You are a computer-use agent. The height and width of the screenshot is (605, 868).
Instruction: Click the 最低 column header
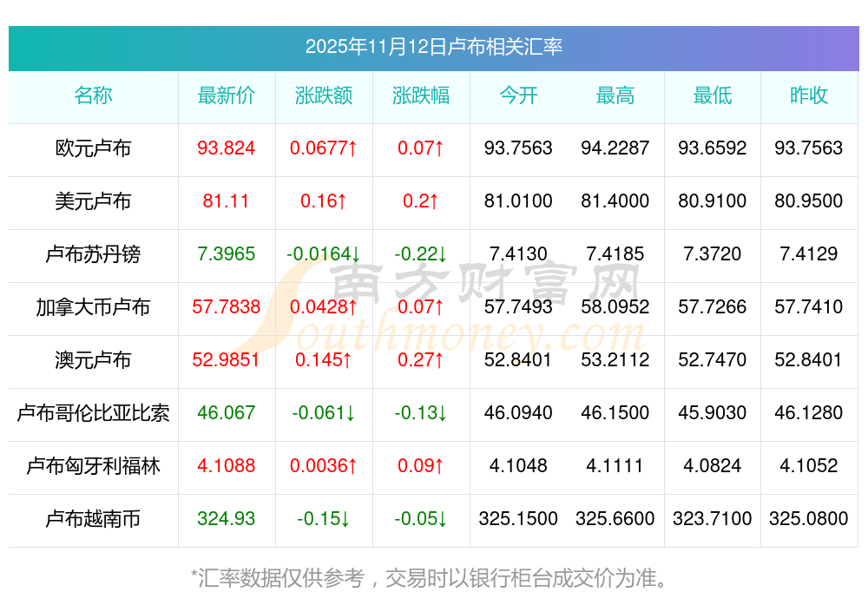coord(713,96)
